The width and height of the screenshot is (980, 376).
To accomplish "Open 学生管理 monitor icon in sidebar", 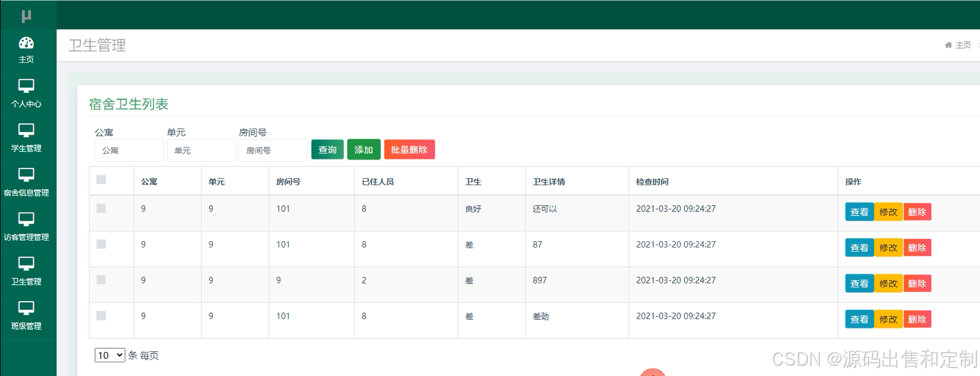I will pyautogui.click(x=26, y=131).
